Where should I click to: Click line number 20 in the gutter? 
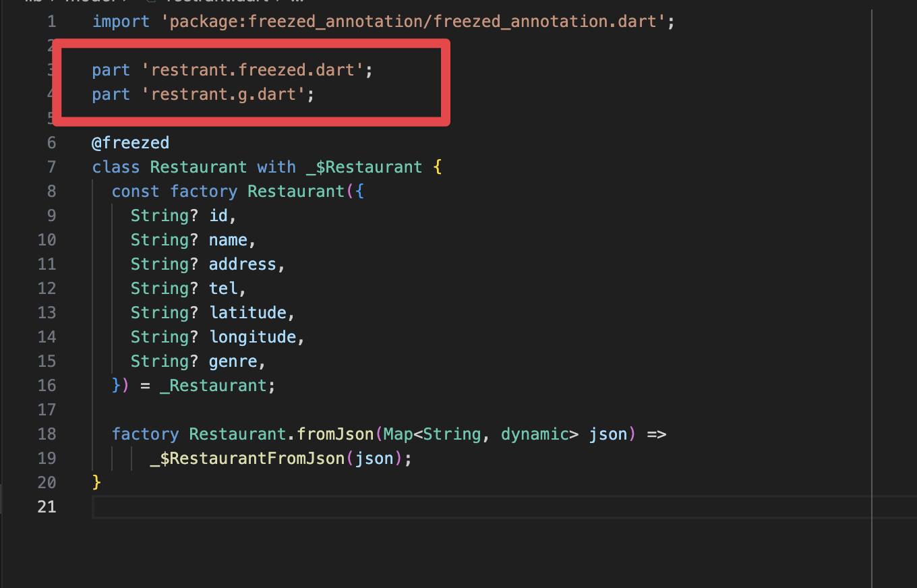(x=47, y=483)
